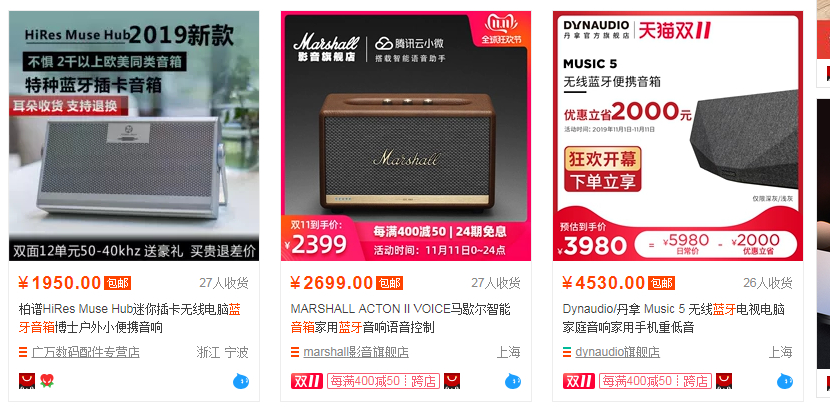Click the red heart-shaped badge icon under the HiRes listing
830x411 pixels.
pos(47,380)
